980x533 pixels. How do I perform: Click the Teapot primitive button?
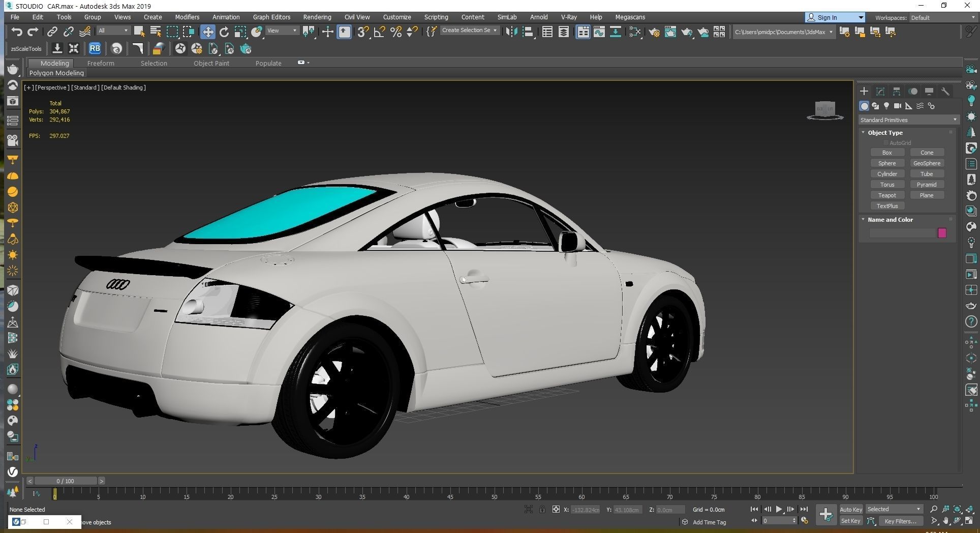coord(887,195)
